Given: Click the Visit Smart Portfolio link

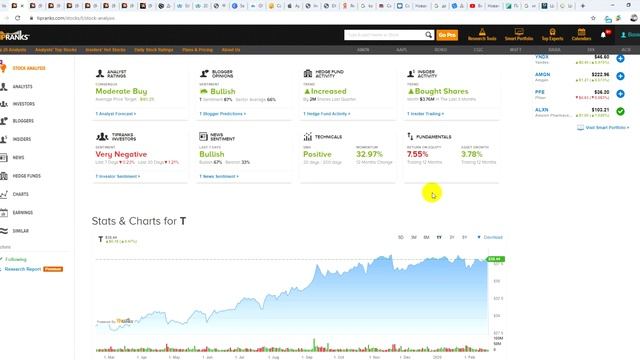Looking at the screenshot, I should (x=603, y=128).
